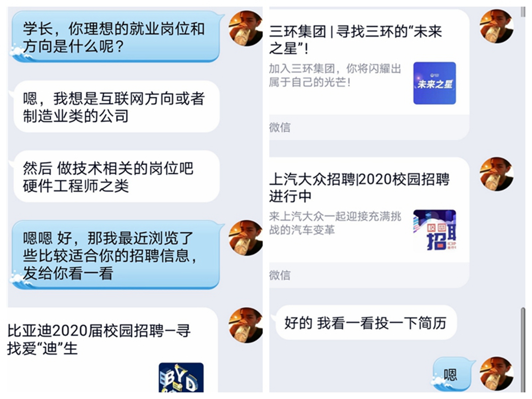Tap avatar beside the 学长 question bubble

[x=246, y=28]
